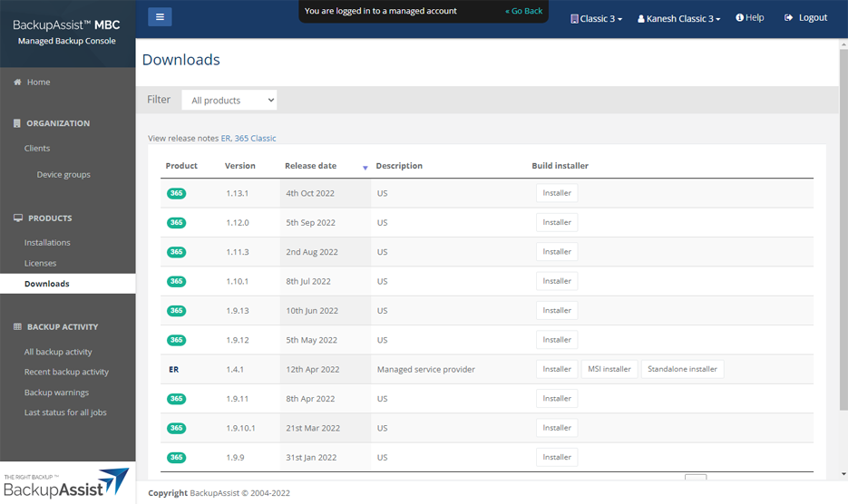Click the BackupAssist logo at bottom left
The image size is (848, 504).
(66, 483)
